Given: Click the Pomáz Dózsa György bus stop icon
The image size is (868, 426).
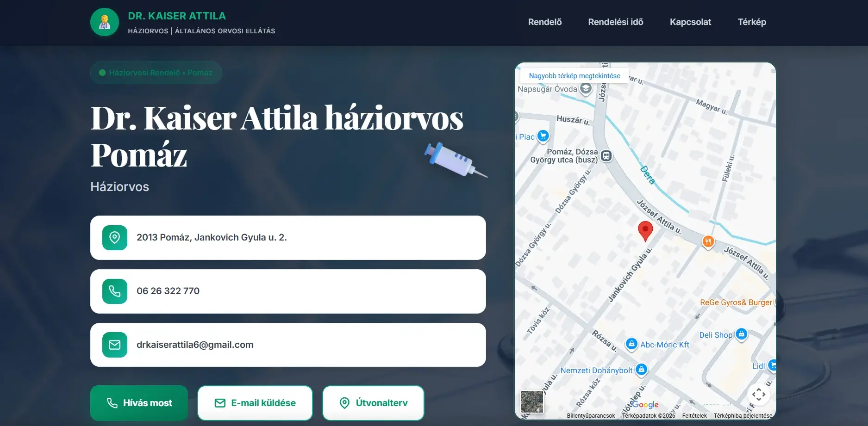Looking at the screenshot, I should 606,156.
